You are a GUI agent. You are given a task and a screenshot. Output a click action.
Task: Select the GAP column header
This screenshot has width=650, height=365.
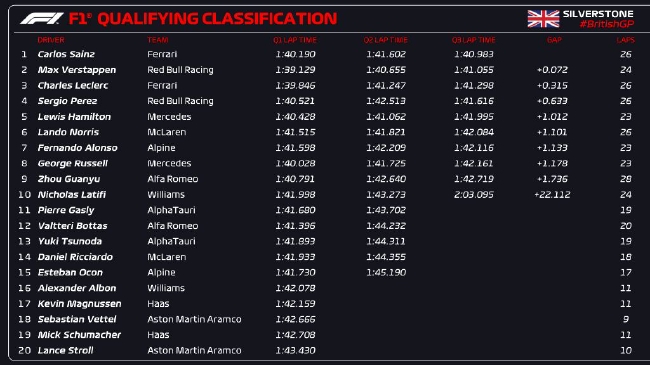(554, 40)
